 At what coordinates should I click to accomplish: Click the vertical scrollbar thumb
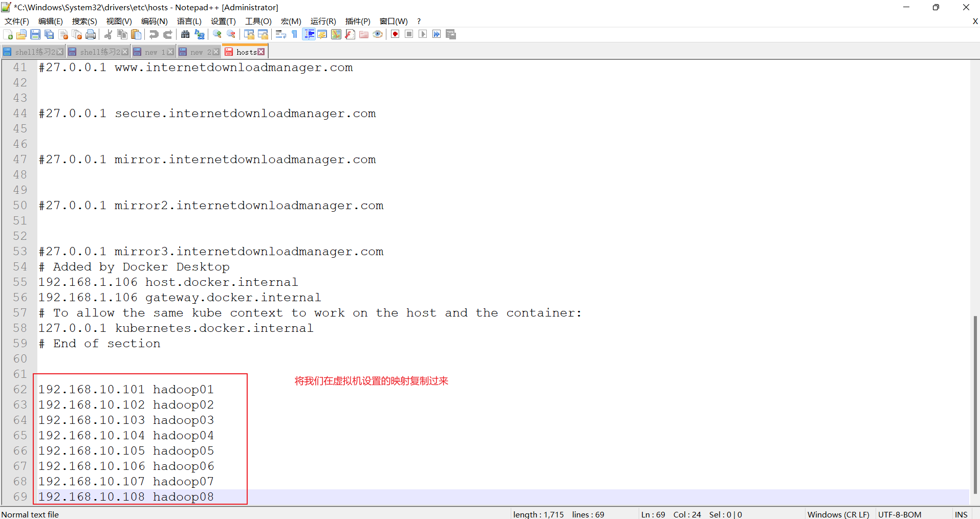coord(975,404)
